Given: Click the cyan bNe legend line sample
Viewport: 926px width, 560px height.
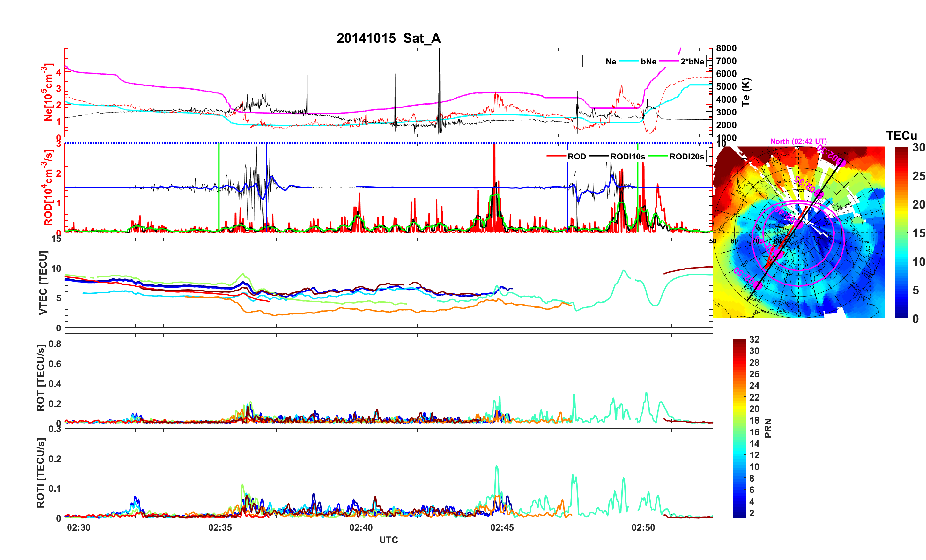Looking at the screenshot, I should [629, 61].
